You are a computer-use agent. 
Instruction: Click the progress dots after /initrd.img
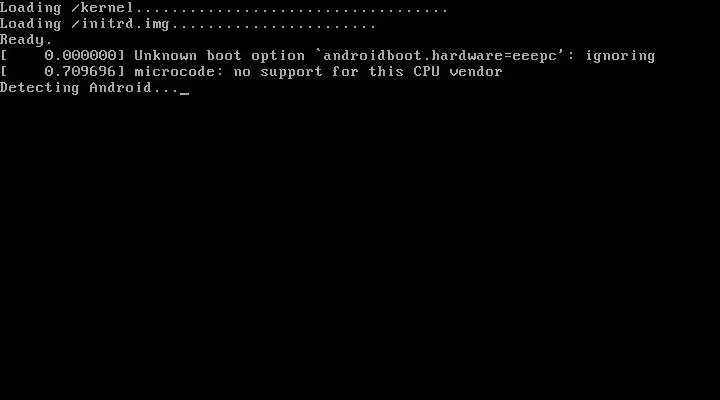point(274,27)
